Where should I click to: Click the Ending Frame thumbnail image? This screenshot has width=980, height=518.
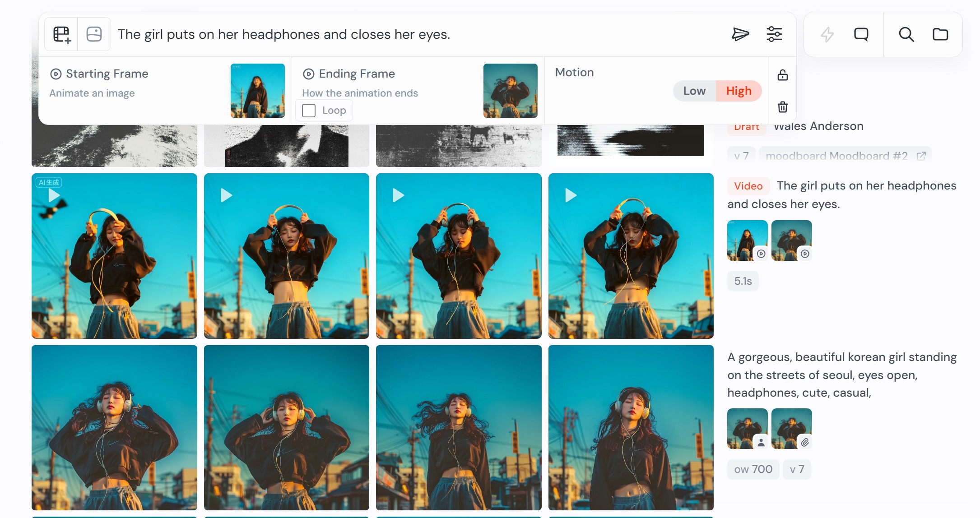pos(510,90)
